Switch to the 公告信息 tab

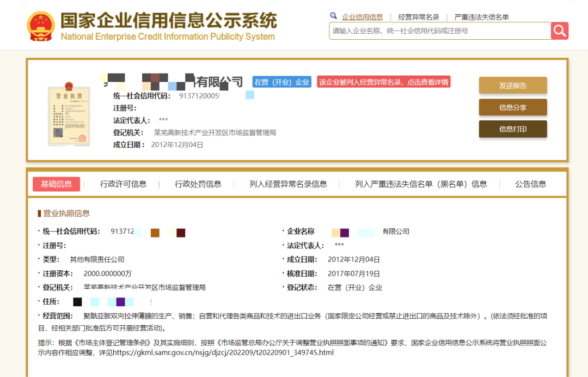(x=530, y=184)
